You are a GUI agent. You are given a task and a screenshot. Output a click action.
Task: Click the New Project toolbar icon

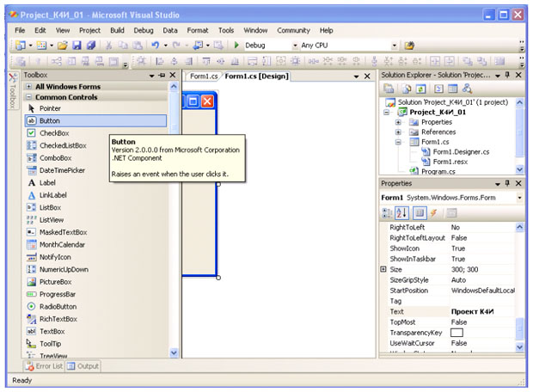click(x=21, y=46)
